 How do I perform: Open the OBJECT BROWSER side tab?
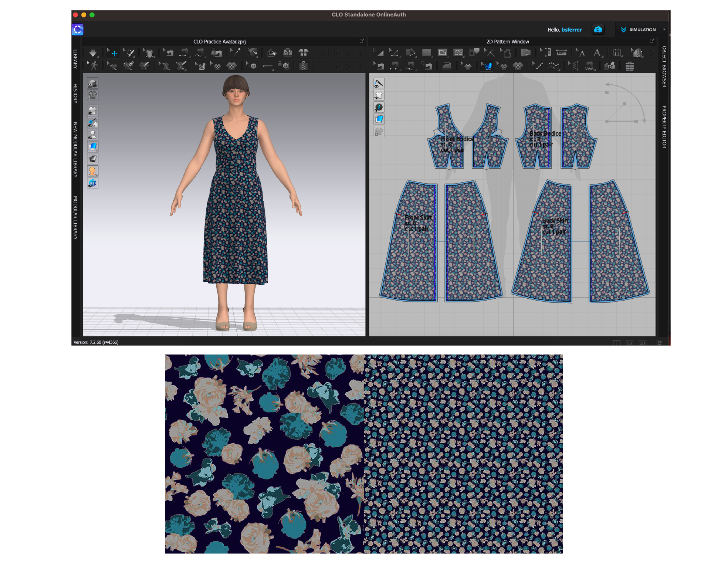click(664, 67)
